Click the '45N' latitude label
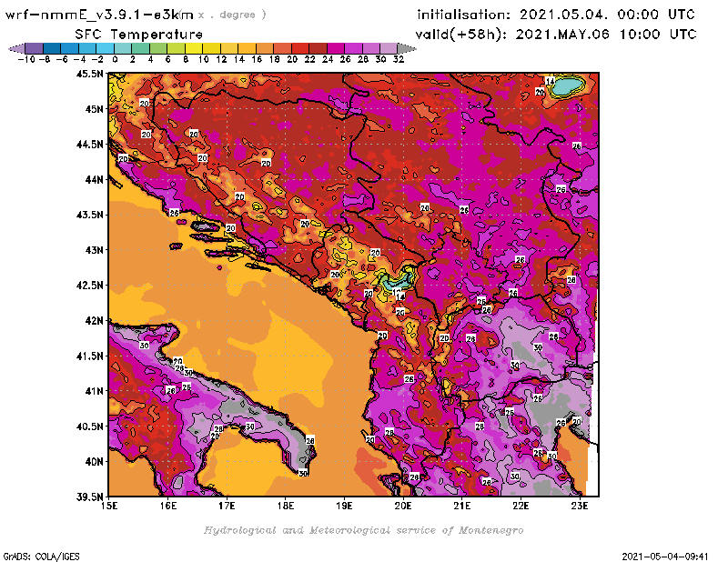The image size is (728, 562). pos(95,109)
